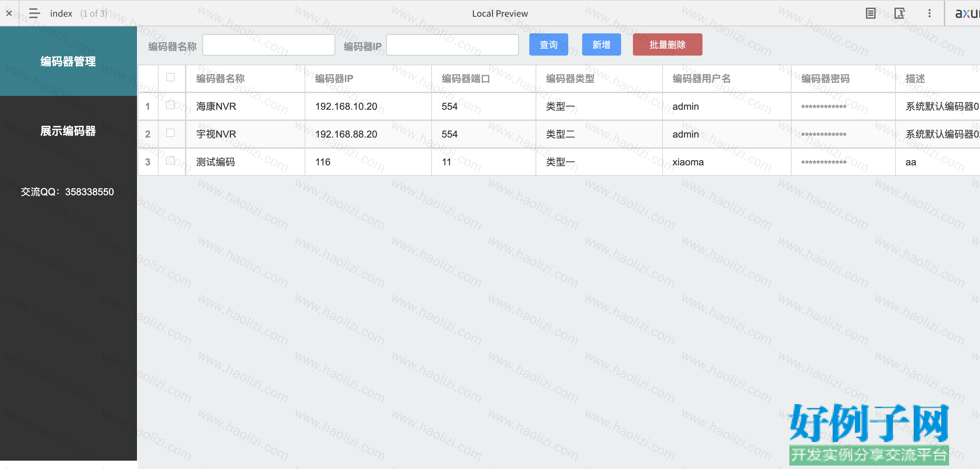Close the preview sidebar with X icon
Image resolution: width=980 pixels, height=469 pixels.
pos(9,13)
